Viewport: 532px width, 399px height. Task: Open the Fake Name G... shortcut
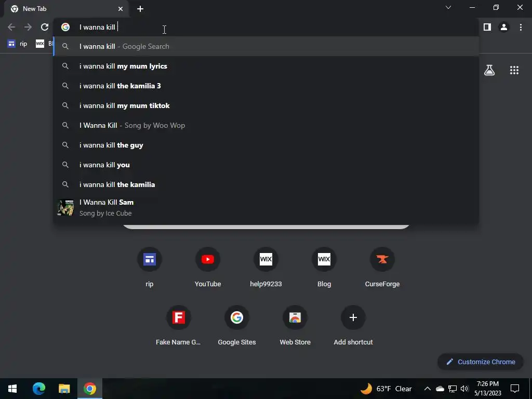179,326
